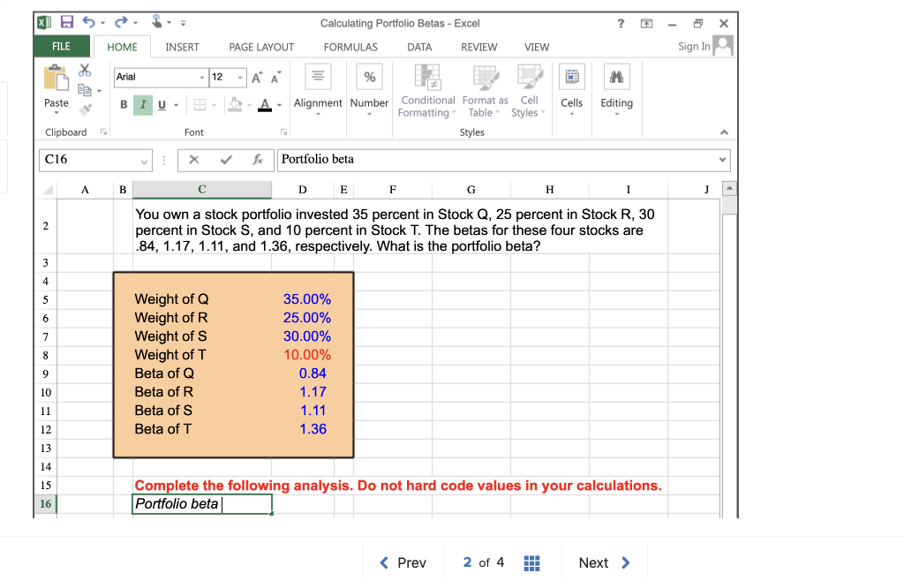Screen dimensions: 904x588
Task: Click the Cut (scissors) icon
Action: tap(85, 71)
